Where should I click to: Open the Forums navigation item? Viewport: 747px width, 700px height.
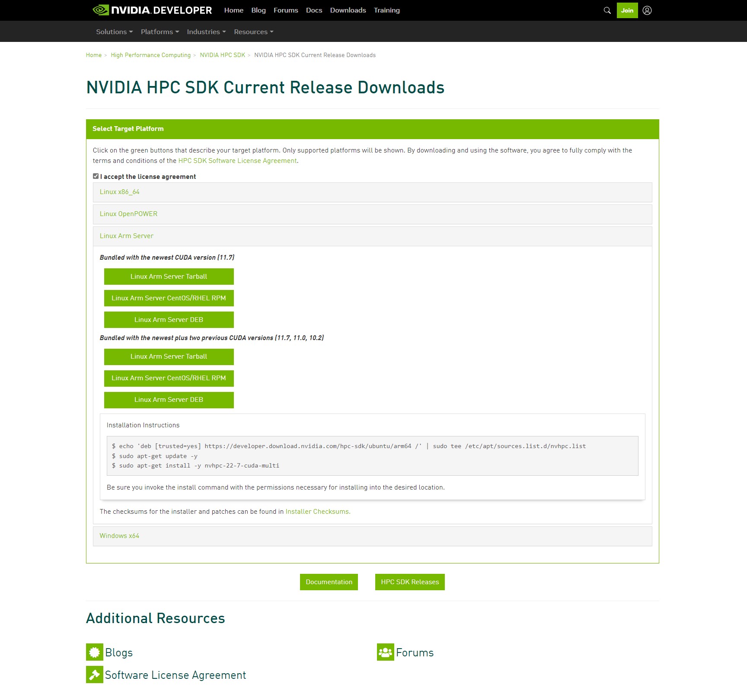pos(286,10)
